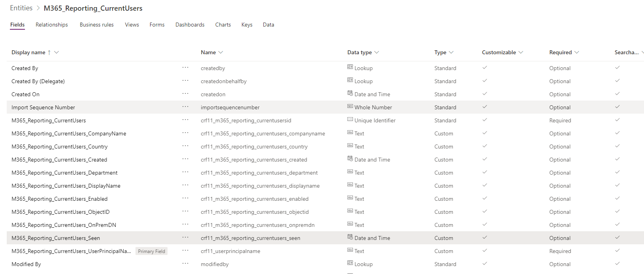This screenshot has width=644, height=274.
Task: Click Date and Time icon for createdon
Action: point(350,93)
